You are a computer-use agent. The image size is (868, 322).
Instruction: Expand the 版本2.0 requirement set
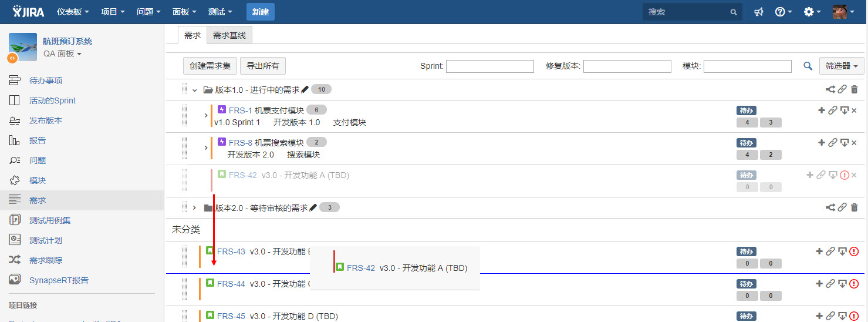(194, 207)
